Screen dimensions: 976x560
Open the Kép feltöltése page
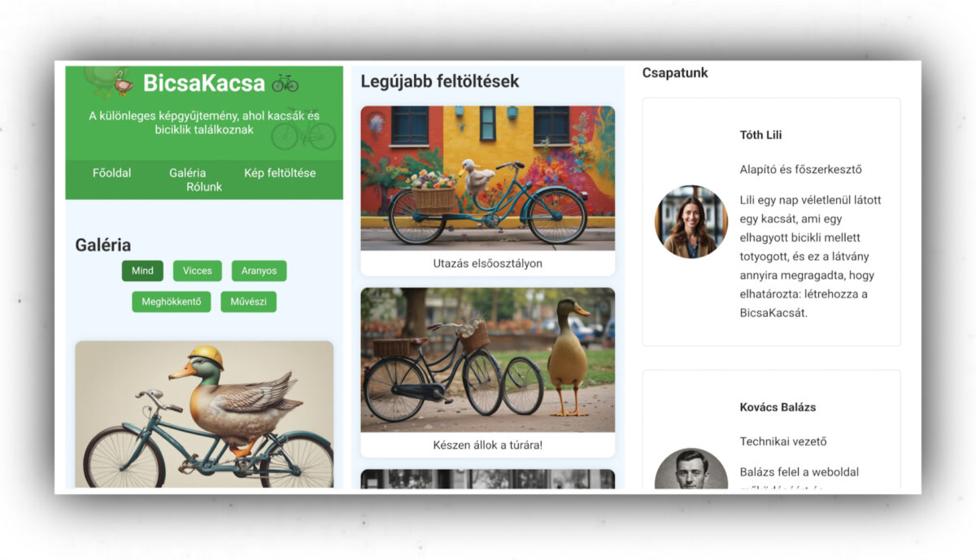[x=280, y=173]
